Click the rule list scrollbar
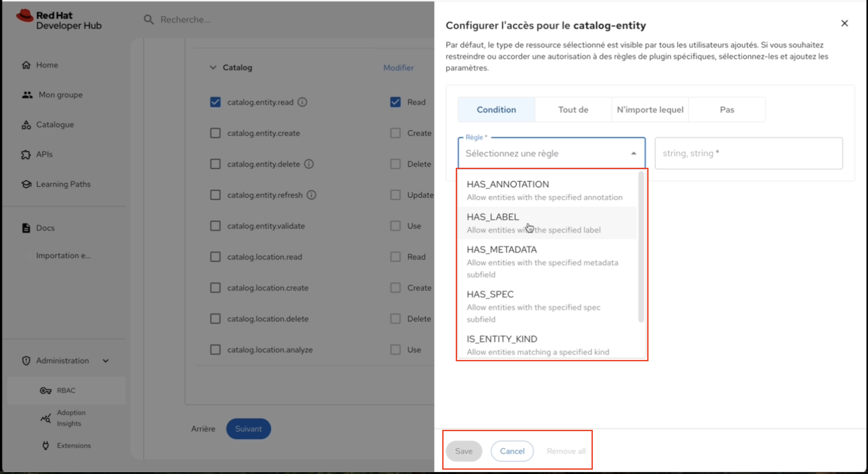This screenshot has height=474, width=868. pos(641,246)
